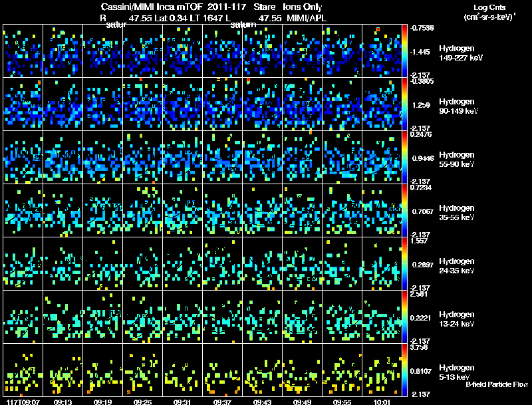Select the 5-13 keV panel at 09:49
Viewport: 532px width, 405px height.
[303, 370]
